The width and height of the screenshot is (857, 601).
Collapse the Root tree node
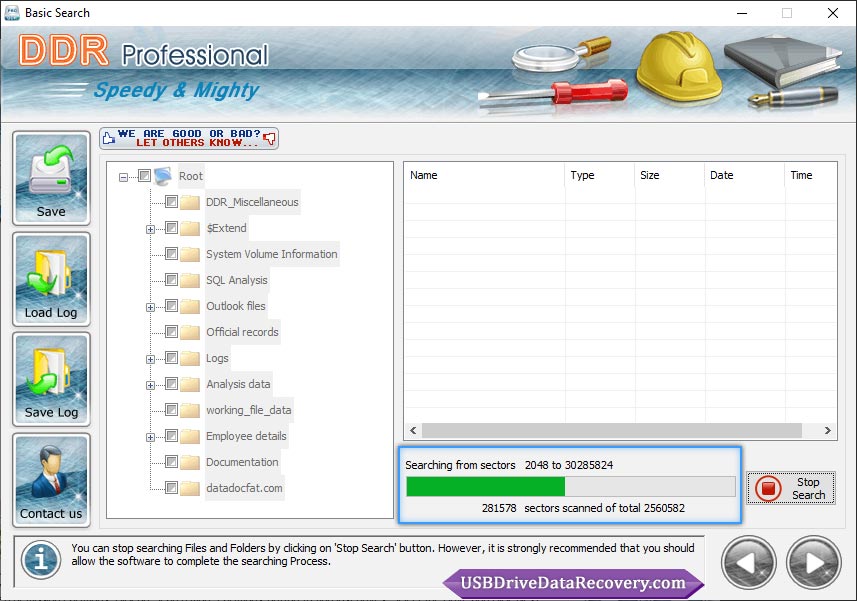tap(124, 177)
